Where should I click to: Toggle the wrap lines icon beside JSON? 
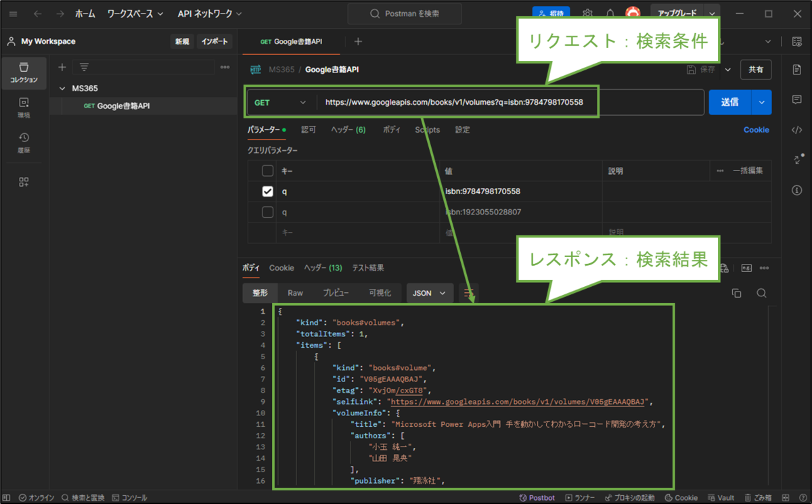468,293
